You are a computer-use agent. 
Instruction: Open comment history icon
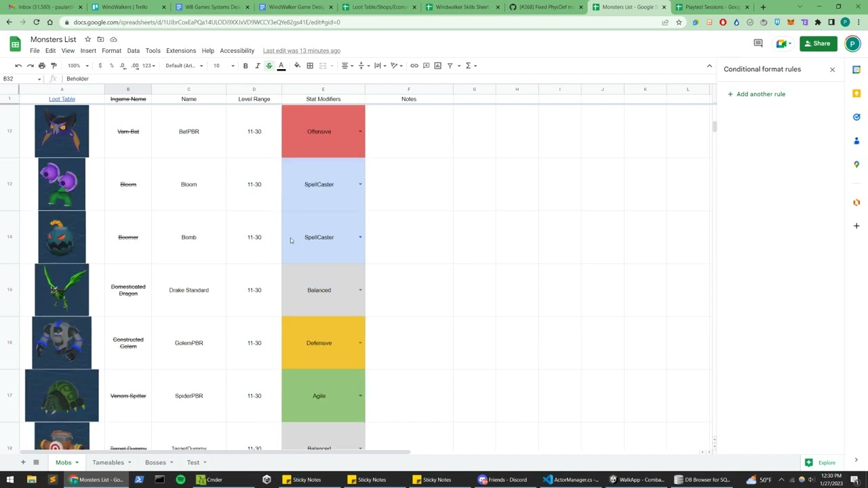tap(758, 43)
